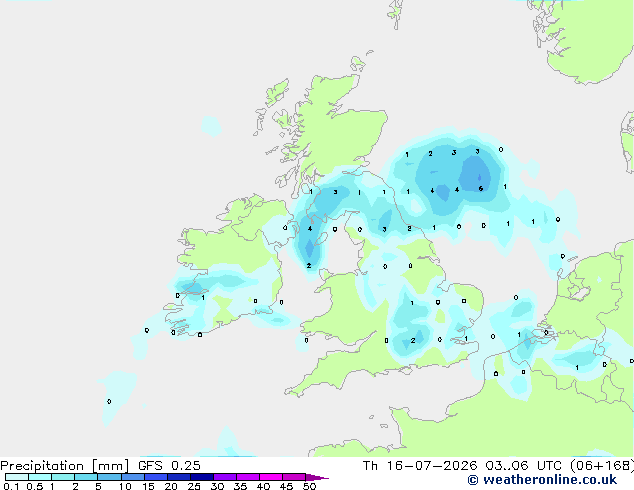This screenshot has height=490, width=634.
Task: Click the '0.1' legend scale value
Action: pos(11,486)
